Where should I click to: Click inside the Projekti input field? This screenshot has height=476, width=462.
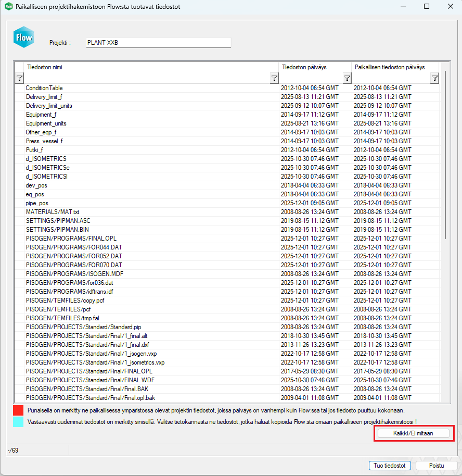tap(158, 43)
